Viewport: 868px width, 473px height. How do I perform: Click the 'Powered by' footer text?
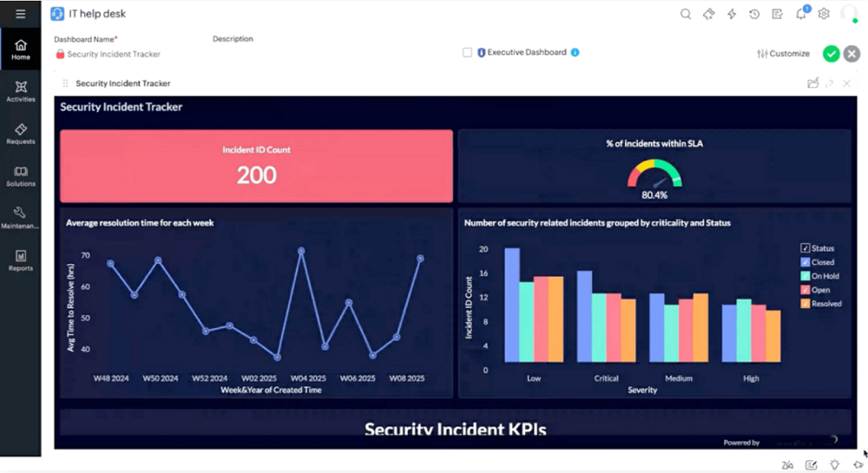point(741,443)
